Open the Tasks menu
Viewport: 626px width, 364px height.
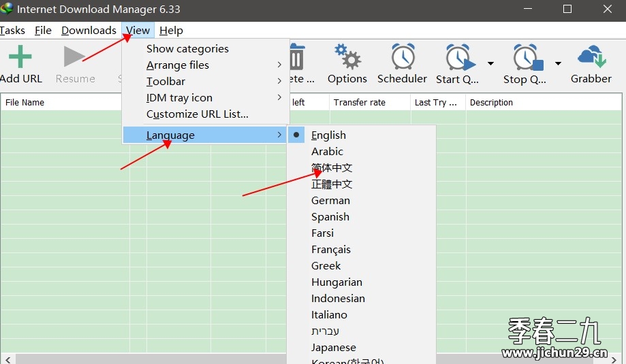12,31
